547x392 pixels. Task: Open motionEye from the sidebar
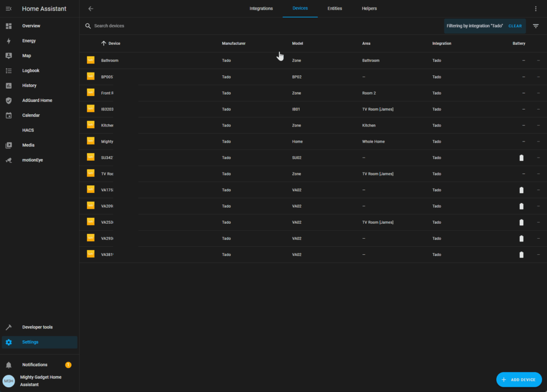32,160
